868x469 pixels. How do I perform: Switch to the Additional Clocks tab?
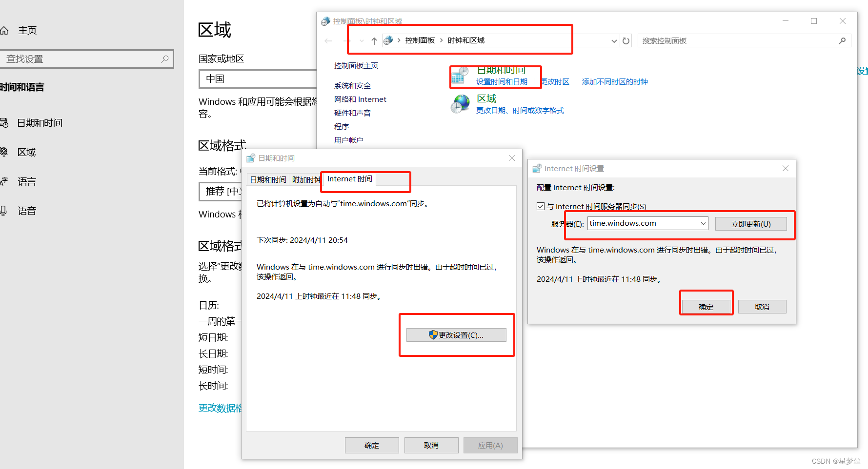306,180
